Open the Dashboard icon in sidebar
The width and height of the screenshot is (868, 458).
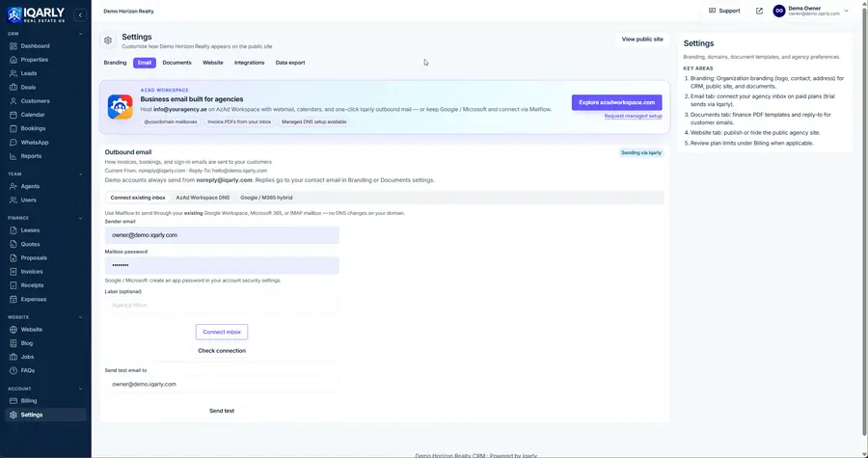point(14,46)
